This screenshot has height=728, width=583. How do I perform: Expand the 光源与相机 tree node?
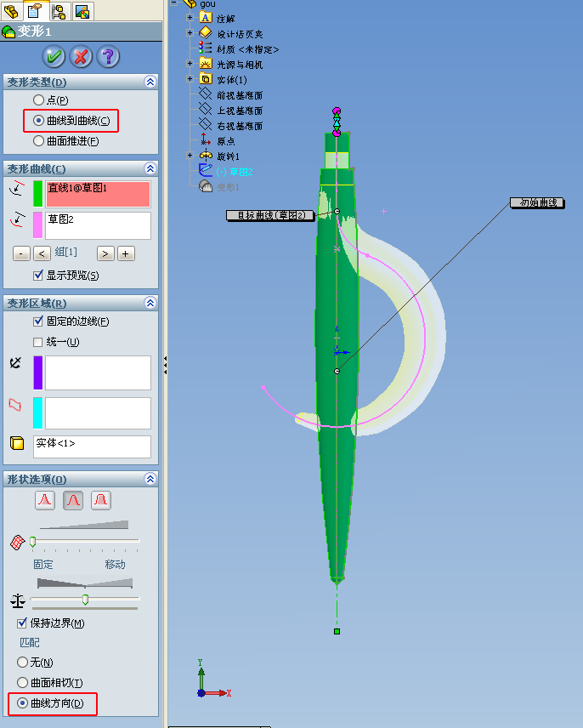click(x=190, y=64)
